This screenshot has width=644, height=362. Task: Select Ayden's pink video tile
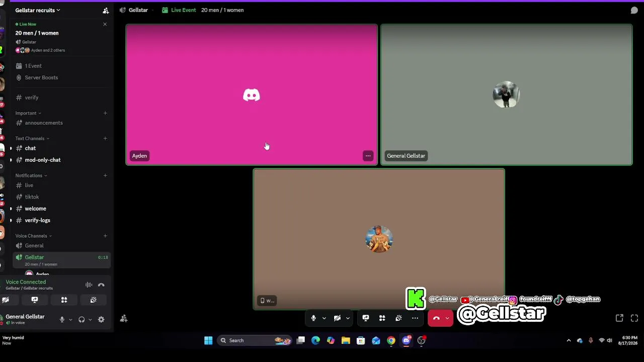click(252, 95)
